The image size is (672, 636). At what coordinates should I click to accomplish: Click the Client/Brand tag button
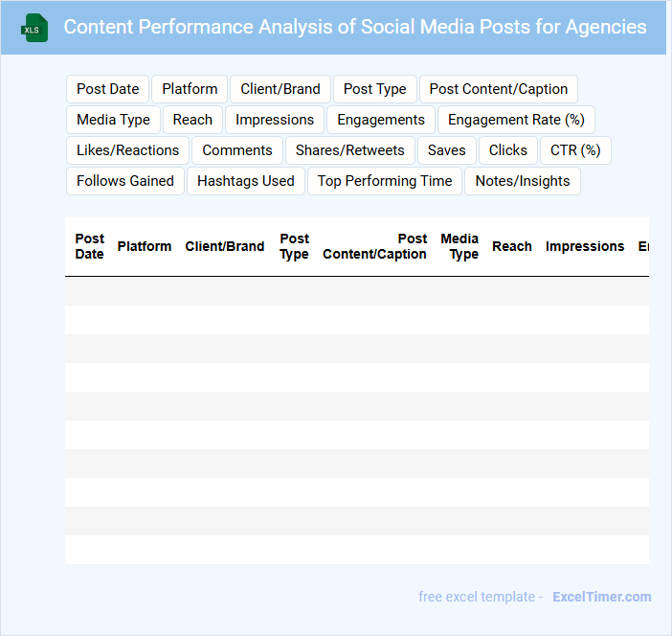click(x=280, y=89)
